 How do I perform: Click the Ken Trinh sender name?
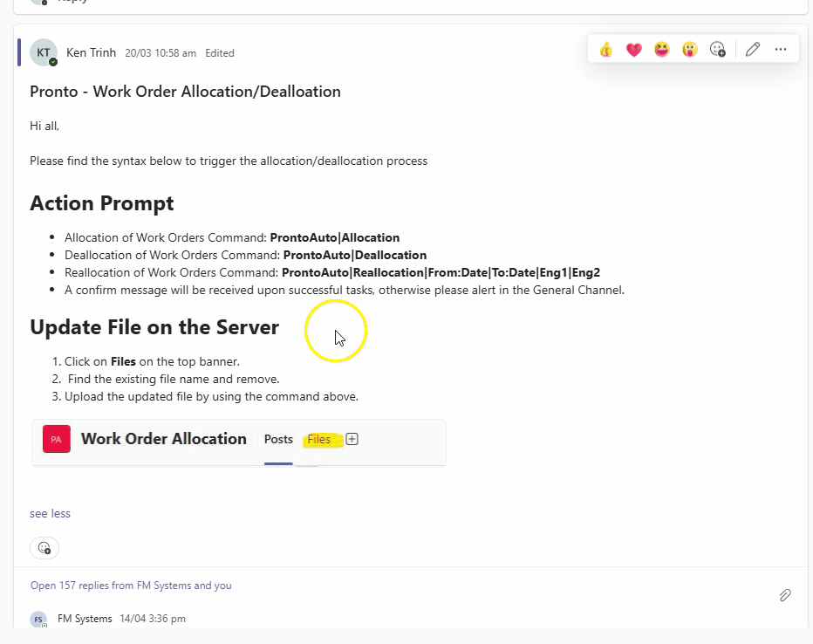[92, 53]
